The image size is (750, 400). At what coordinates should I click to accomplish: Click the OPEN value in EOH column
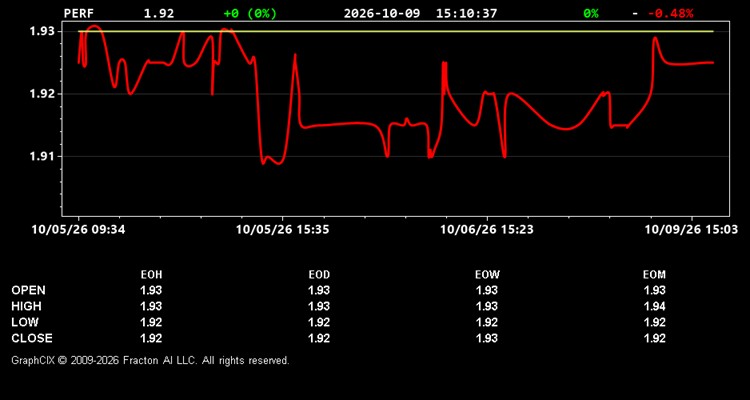point(151,290)
